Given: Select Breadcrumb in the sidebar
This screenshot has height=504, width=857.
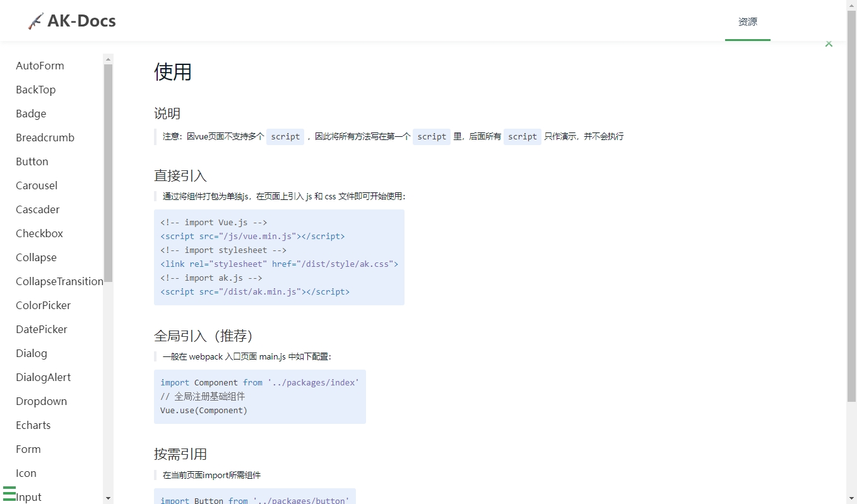Looking at the screenshot, I should point(45,138).
